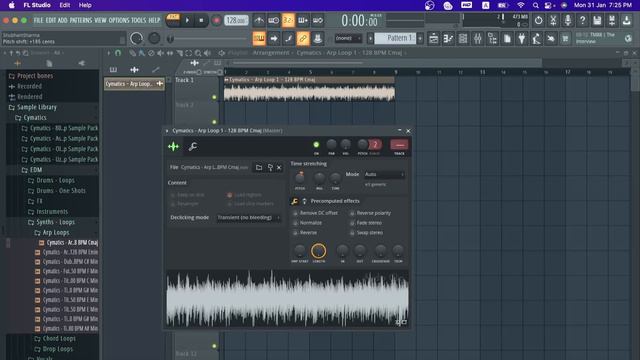
Task: Enable the Swap stereo option
Action: point(366,233)
